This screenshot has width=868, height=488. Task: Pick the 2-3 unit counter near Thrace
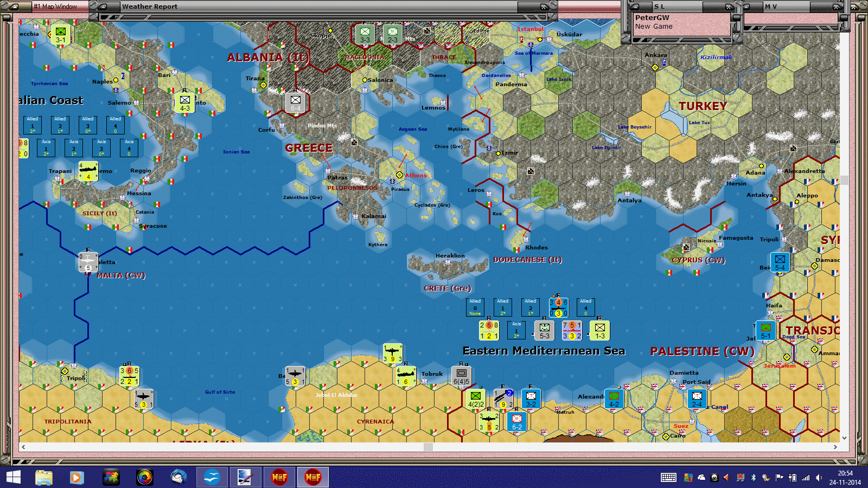tap(392, 34)
